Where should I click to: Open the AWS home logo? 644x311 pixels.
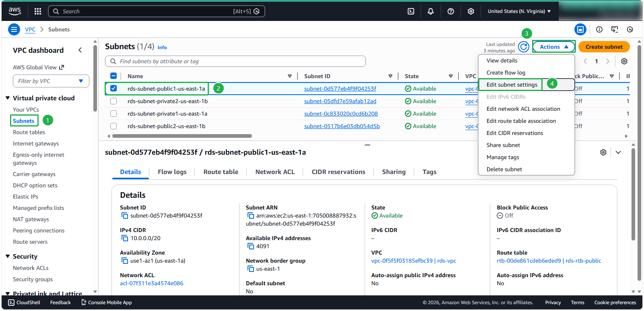[15, 11]
